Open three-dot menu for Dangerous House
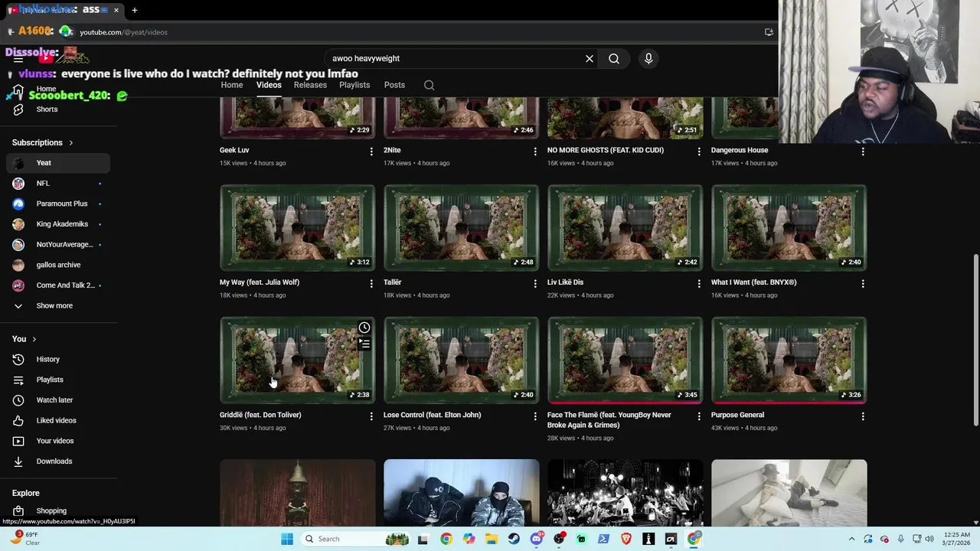Screen dimensions: 980x551 pos(863,152)
